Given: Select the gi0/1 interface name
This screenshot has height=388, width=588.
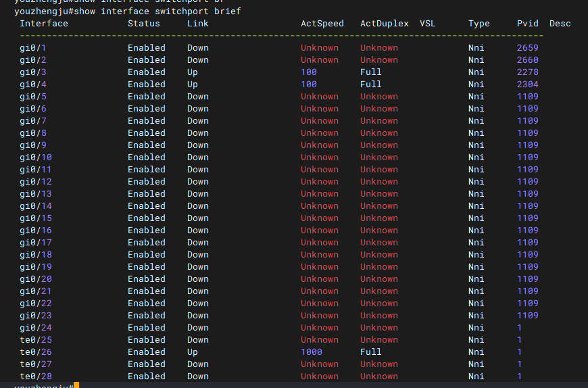Looking at the screenshot, I should pyautogui.click(x=33, y=48).
